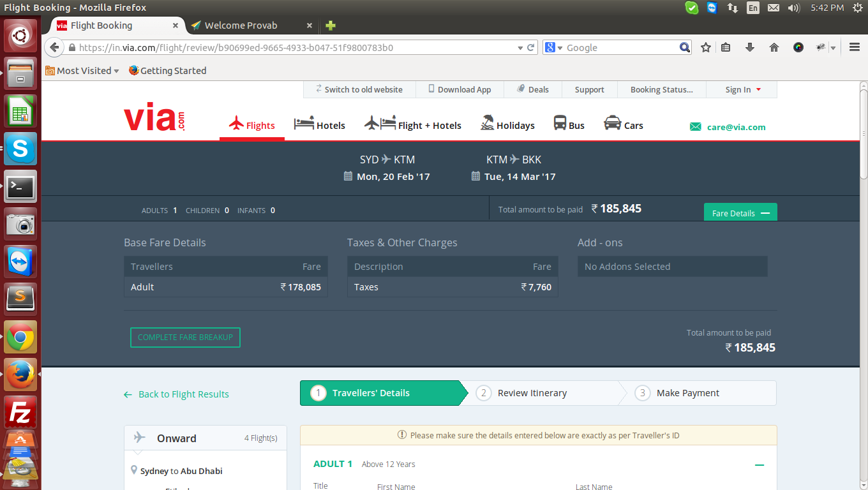Image resolution: width=868 pixels, height=490 pixels.
Task: Select the Flight + Hotels menu
Action: tap(413, 124)
